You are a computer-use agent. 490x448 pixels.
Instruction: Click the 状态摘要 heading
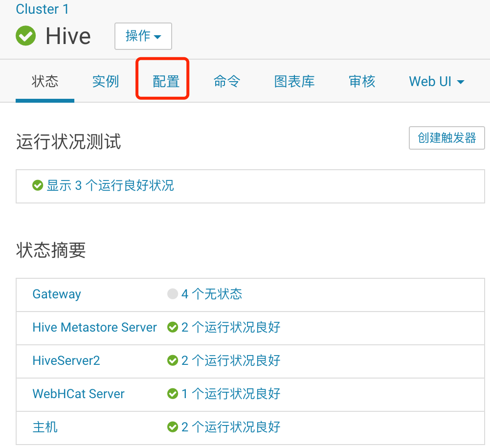point(51,250)
